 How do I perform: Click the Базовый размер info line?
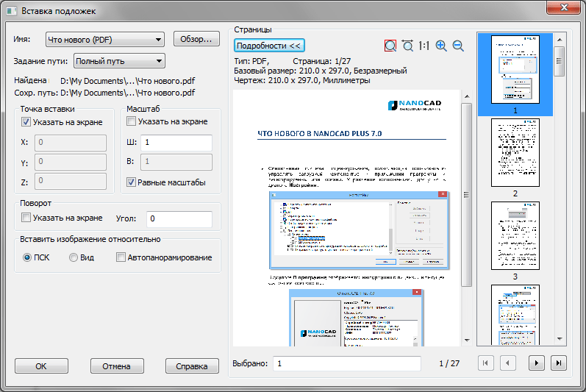321,71
